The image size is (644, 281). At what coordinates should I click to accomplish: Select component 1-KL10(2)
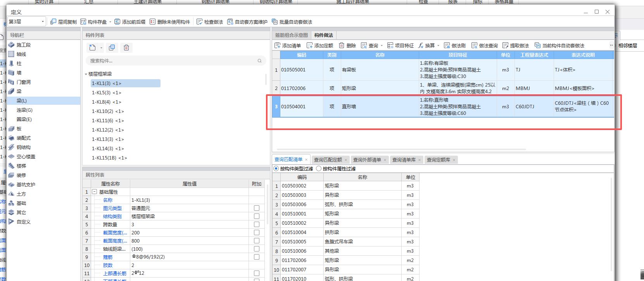108,111
